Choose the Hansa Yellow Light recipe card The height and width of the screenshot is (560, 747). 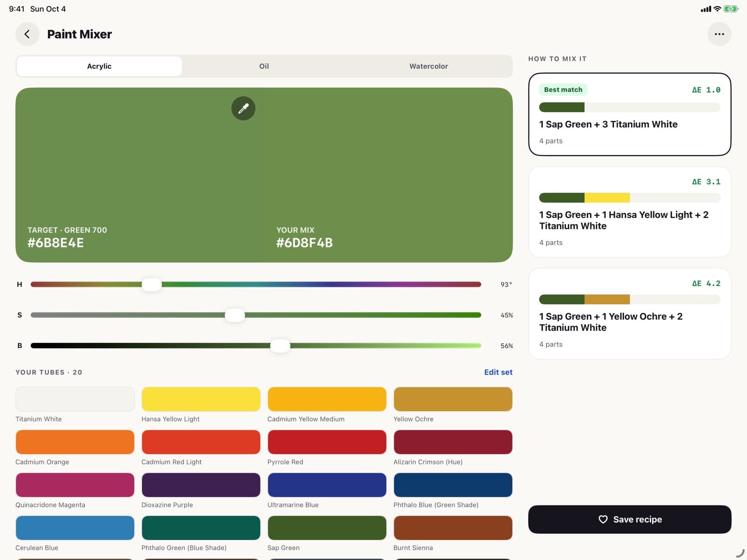click(x=629, y=212)
